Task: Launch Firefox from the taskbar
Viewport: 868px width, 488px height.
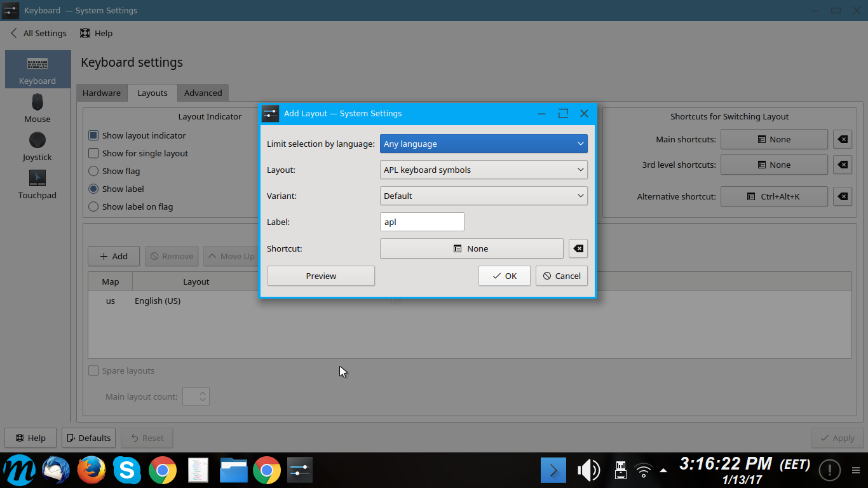Action: (x=92, y=471)
